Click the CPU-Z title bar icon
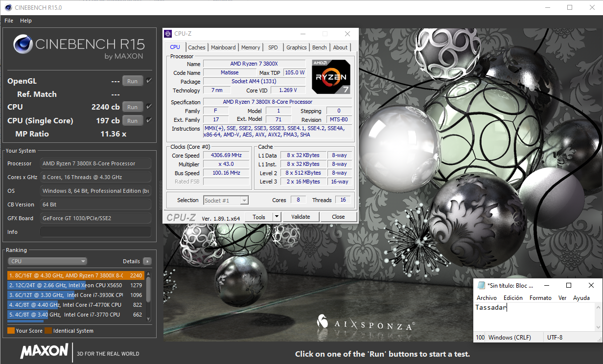 click(x=168, y=34)
